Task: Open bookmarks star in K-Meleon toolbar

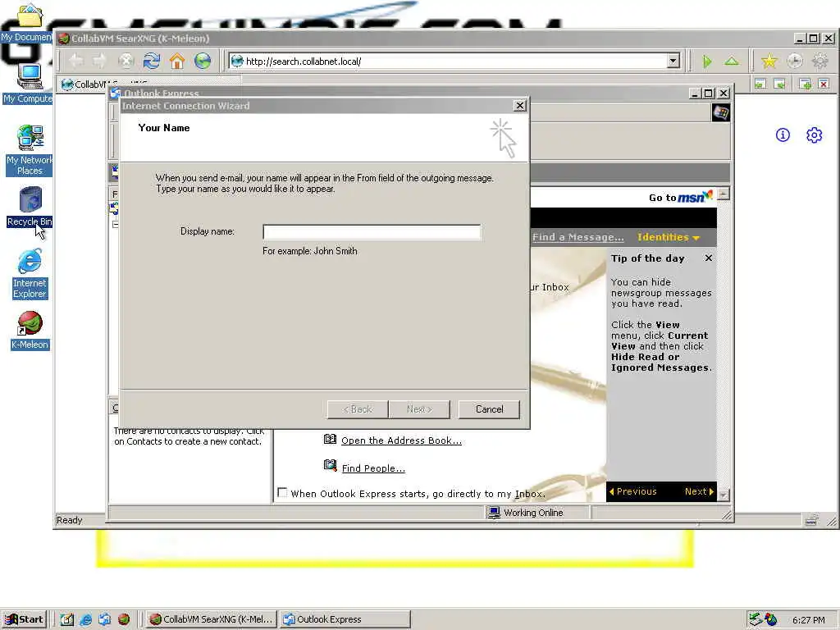Action: click(x=769, y=61)
